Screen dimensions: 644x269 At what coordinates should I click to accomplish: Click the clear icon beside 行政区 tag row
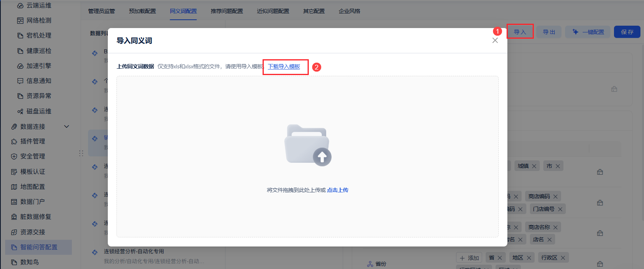600,264
